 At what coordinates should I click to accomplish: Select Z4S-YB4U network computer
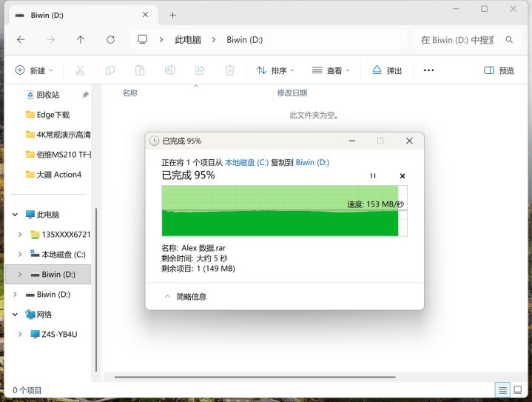(59, 334)
